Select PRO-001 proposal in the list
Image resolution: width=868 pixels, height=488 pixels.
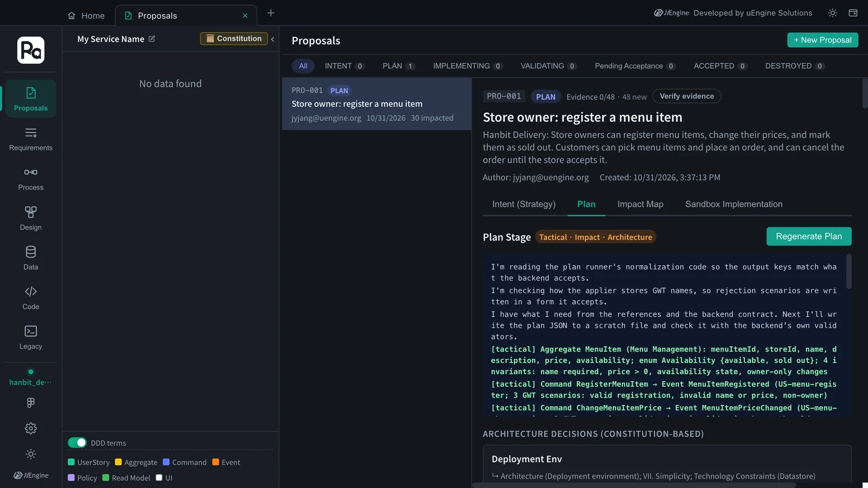click(x=376, y=104)
